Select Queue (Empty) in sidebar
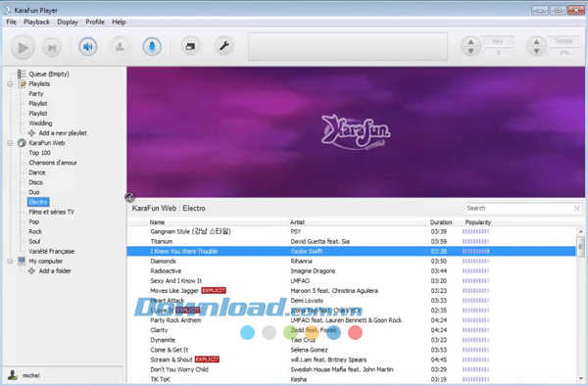Screen dimensions: 588x386 [49, 73]
